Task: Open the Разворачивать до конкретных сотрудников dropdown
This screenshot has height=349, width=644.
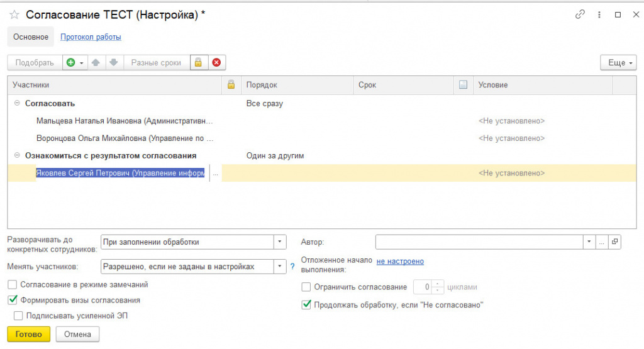Action: pos(280,242)
